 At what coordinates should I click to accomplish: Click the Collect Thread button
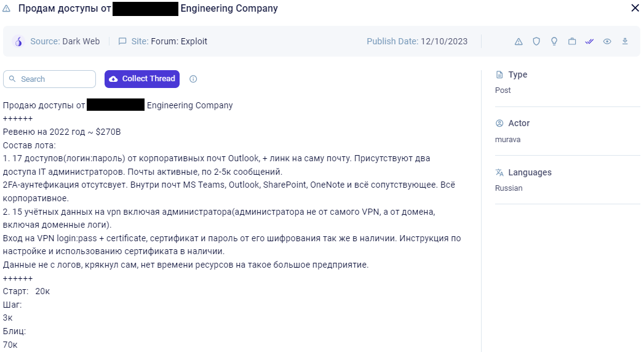click(x=142, y=79)
